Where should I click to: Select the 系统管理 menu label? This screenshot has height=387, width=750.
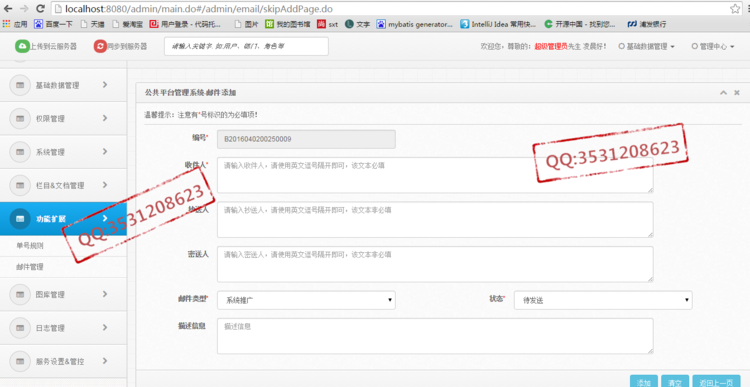coord(50,152)
